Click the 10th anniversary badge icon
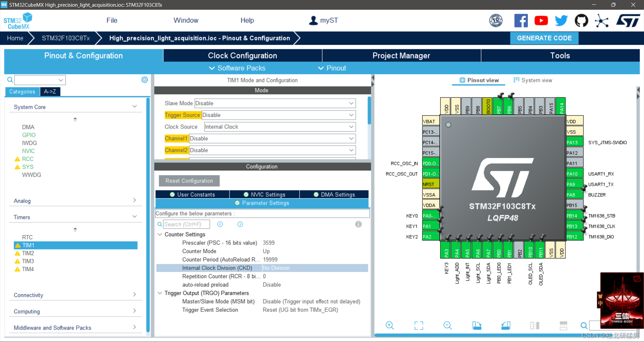The height and width of the screenshot is (342, 644). click(x=496, y=21)
